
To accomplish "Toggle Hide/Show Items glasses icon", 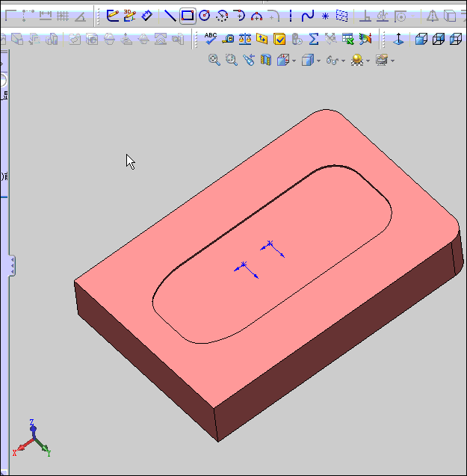I will point(333,60).
